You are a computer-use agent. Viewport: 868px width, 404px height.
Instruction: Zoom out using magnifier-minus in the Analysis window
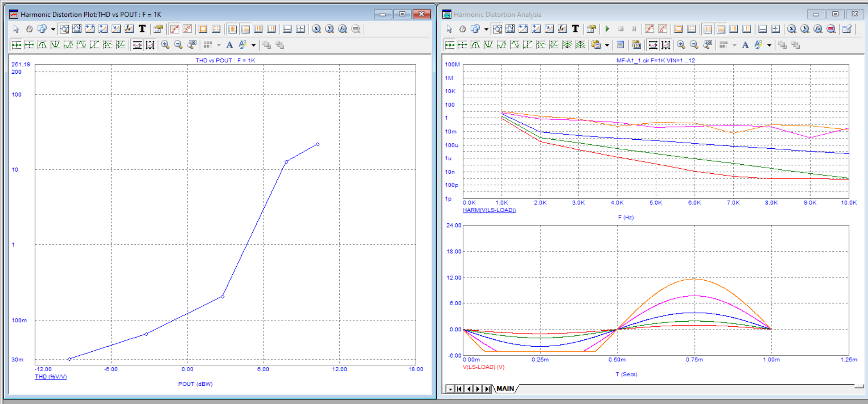pyautogui.click(x=694, y=45)
